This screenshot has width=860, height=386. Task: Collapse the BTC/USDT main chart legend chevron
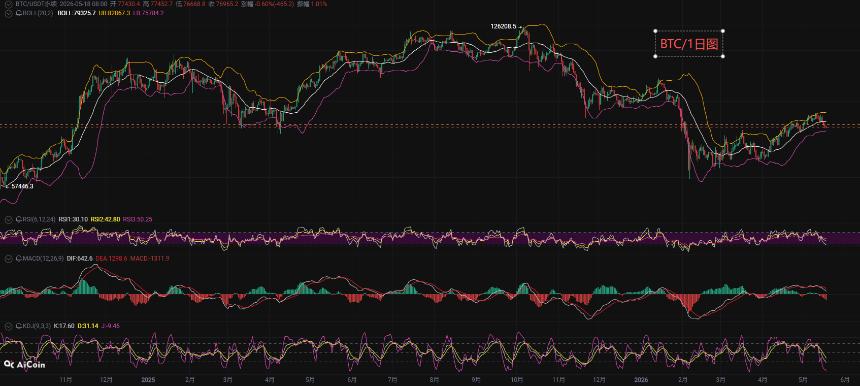(x=8, y=4)
